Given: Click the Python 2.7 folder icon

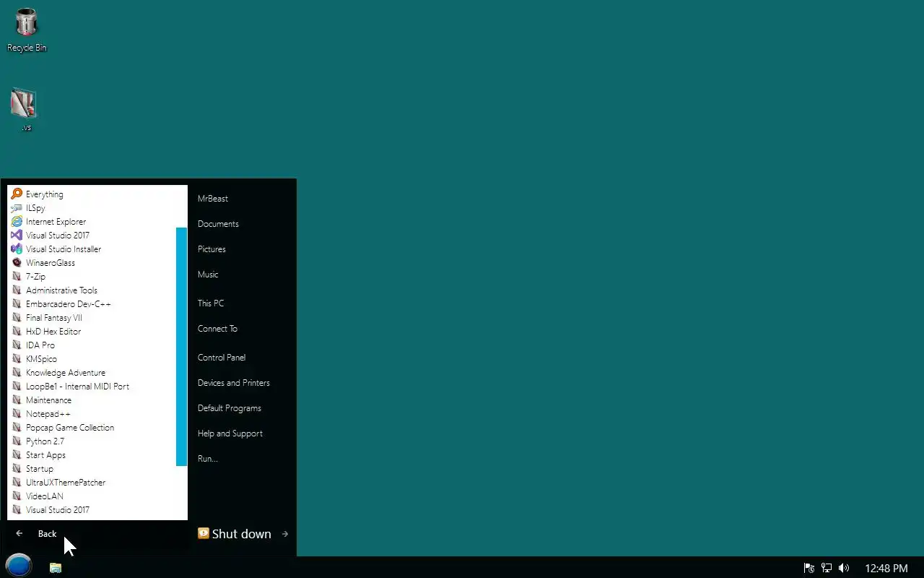Looking at the screenshot, I should (x=17, y=441).
